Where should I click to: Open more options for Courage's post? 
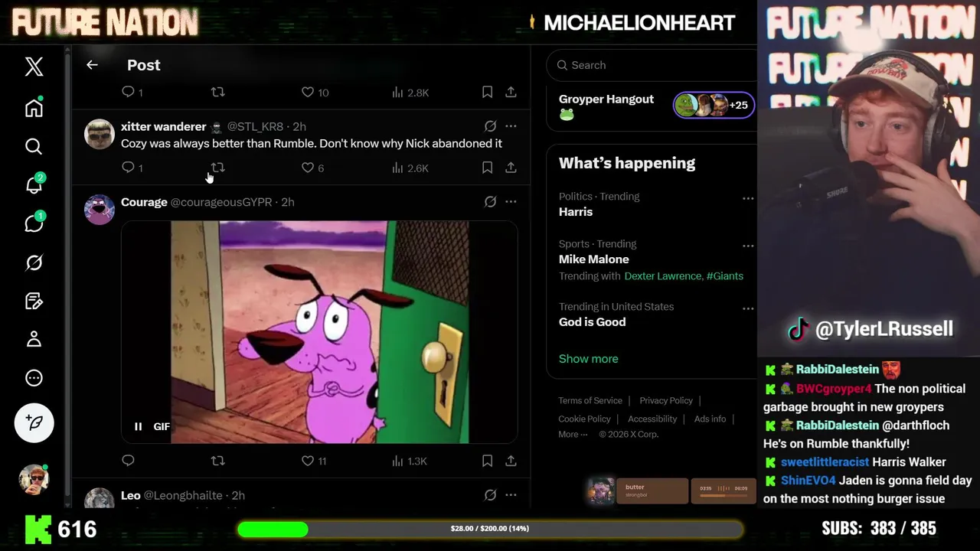pyautogui.click(x=511, y=202)
